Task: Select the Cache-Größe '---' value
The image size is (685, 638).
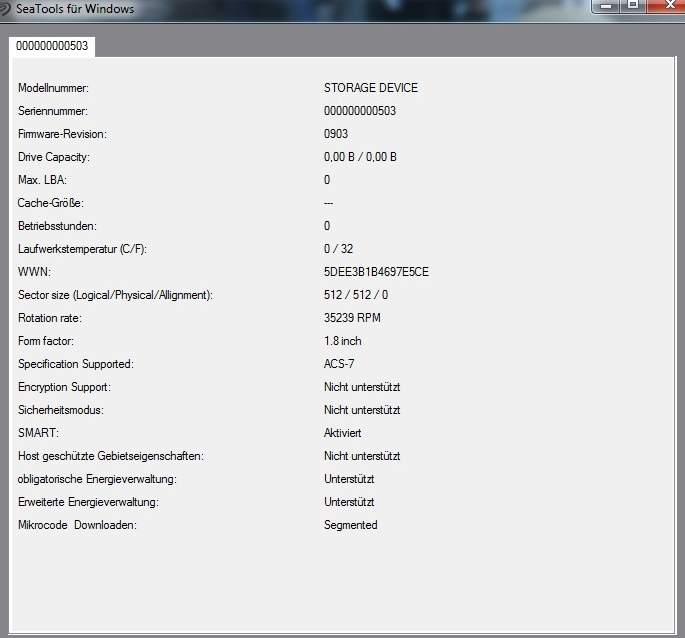Action: [x=329, y=203]
